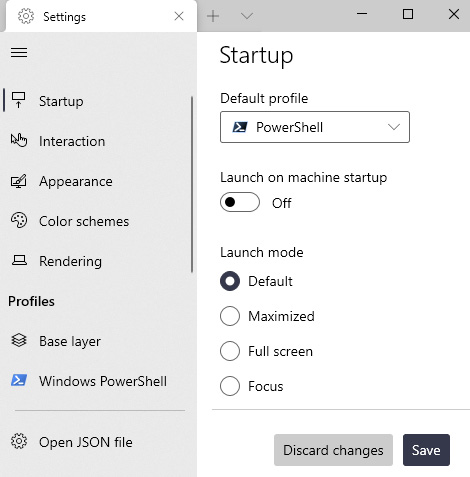The image size is (470, 477).
Task: Click the sidebar vertical scrollbar
Action: [192, 184]
